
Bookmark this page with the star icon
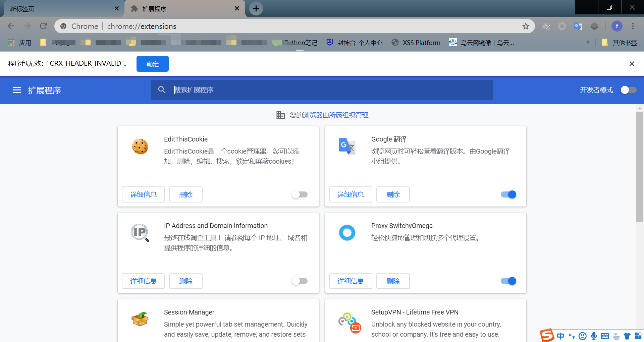tap(526, 26)
